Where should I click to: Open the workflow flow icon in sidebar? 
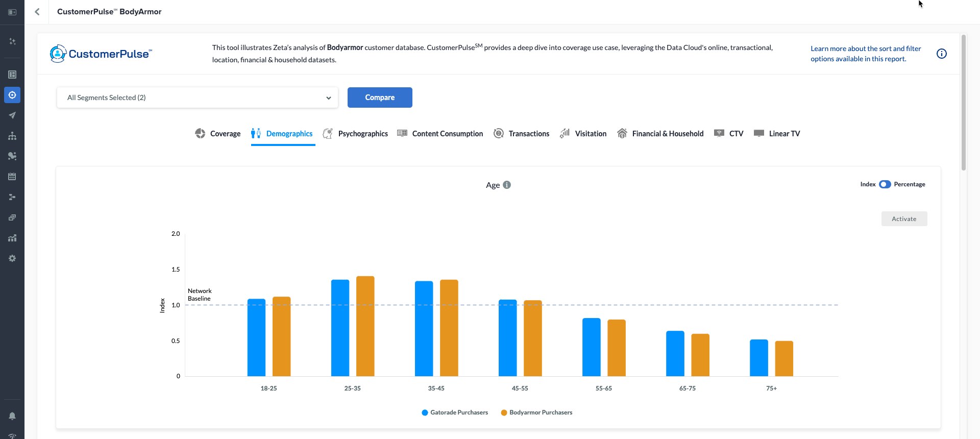coord(12,197)
